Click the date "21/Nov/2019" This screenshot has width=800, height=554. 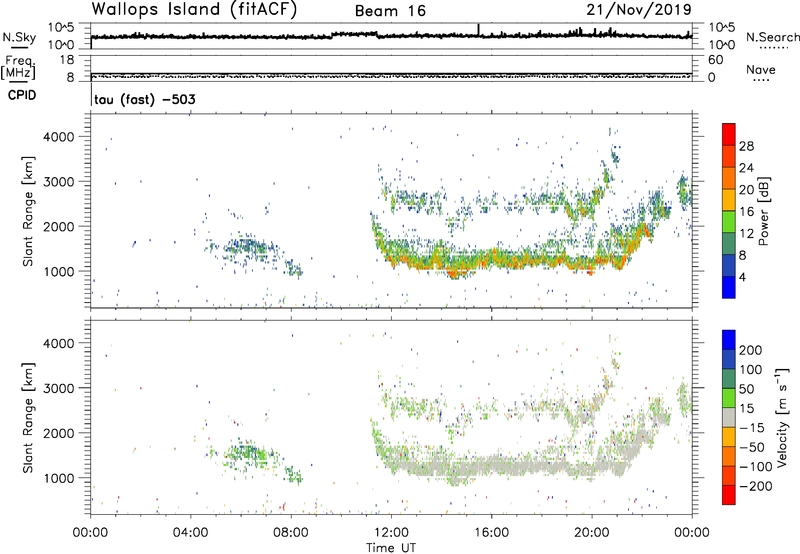click(x=639, y=9)
